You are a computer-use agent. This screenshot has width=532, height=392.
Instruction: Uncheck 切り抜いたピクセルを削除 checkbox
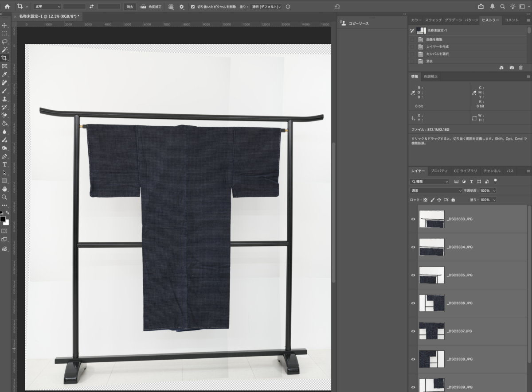point(192,7)
